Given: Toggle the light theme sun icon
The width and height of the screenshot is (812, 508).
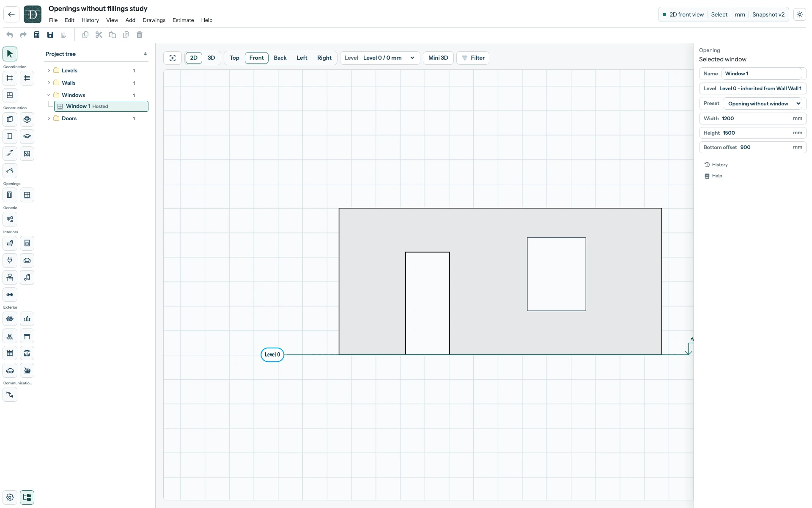Looking at the screenshot, I should (800, 14).
